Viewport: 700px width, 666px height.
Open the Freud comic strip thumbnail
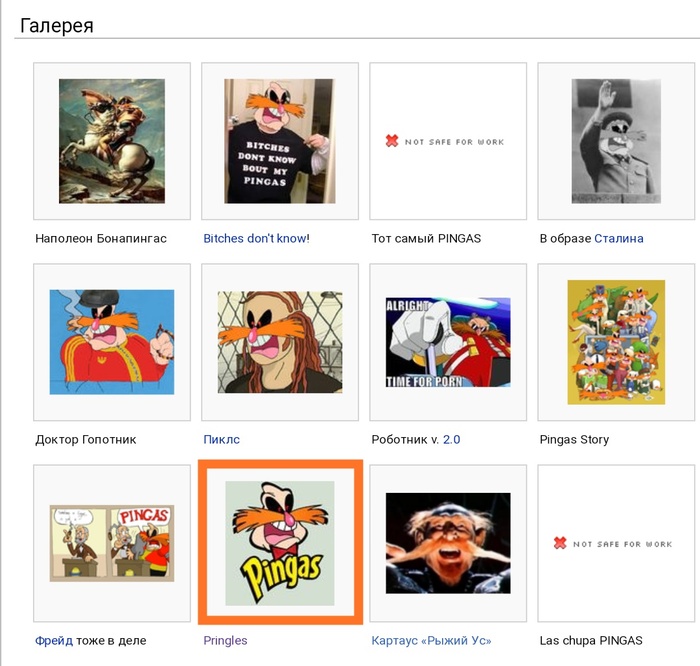111,543
